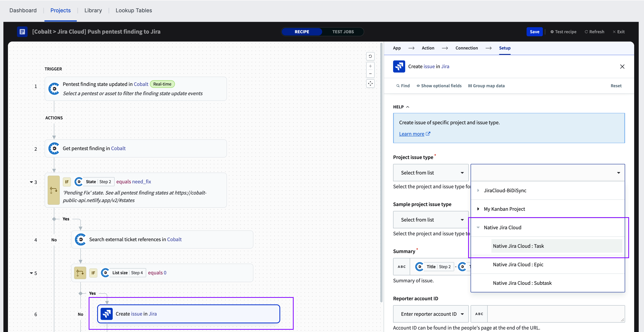The height and width of the screenshot is (332, 644).
Task: Click the fit-to-screen canvas icon
Action: pos(370,83)
